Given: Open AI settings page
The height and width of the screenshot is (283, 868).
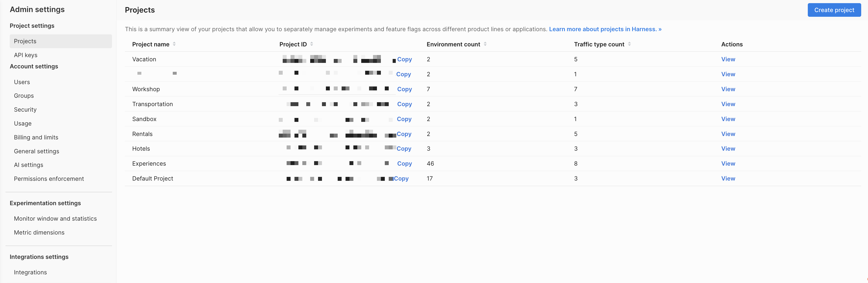Looking at the screenshot, I should point(29,165).
